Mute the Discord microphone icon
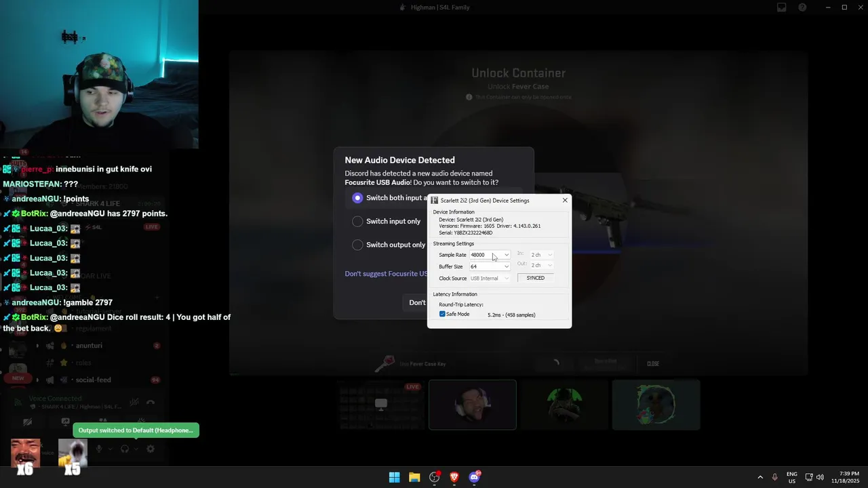The height and width of the screenshot is (488, 868). (99, 449)
